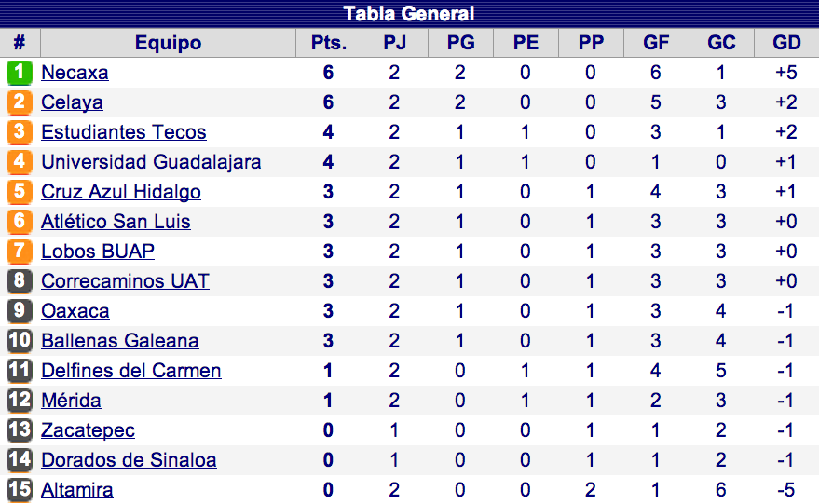Click the Pts. column header

[x=328, y=43]
